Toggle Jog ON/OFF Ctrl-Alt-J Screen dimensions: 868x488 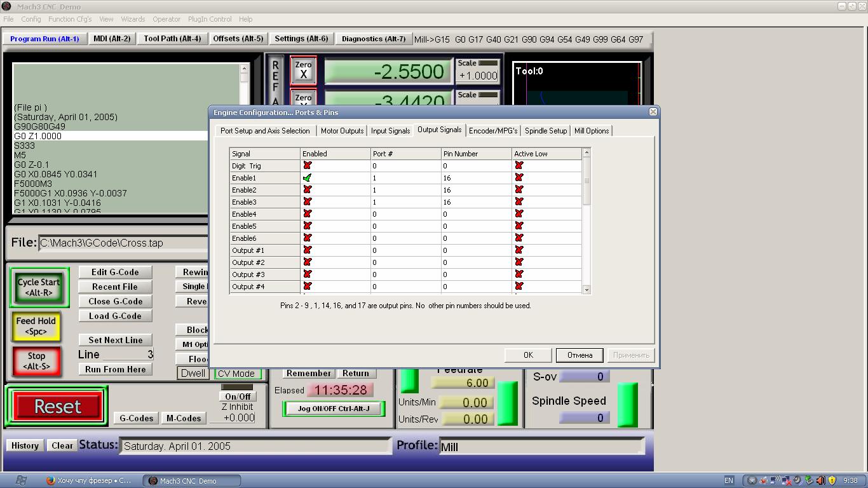[334, 409]
